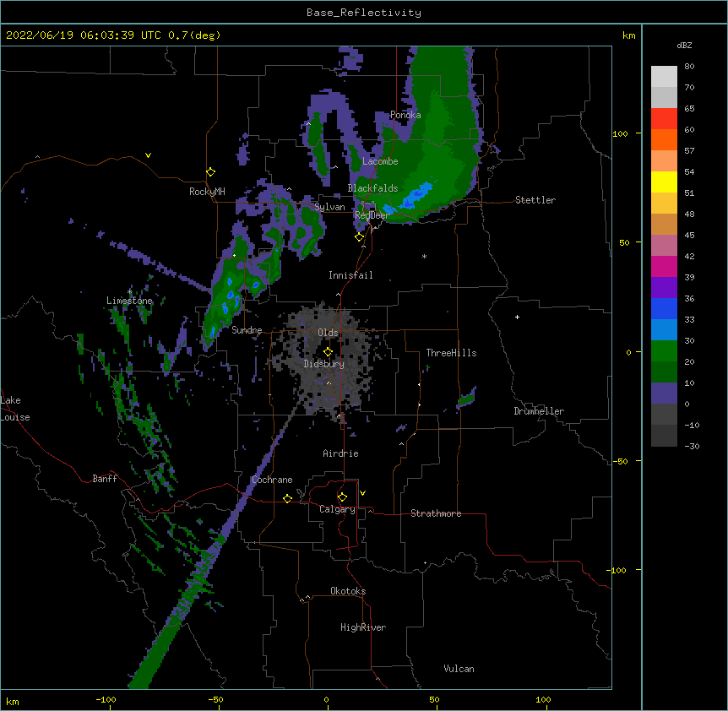Screen dimensions: 728x711
Task: Click the Base_Reflectivity title
Action: (364, 13)
